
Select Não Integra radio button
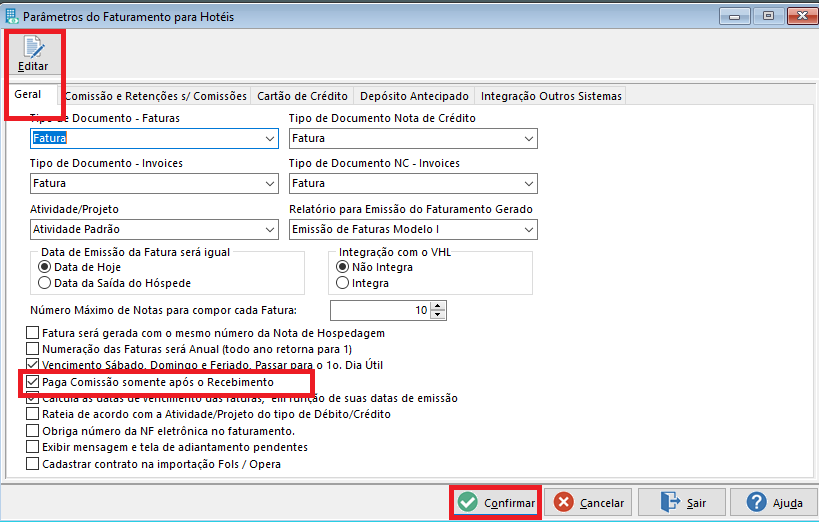pos(342,267)
